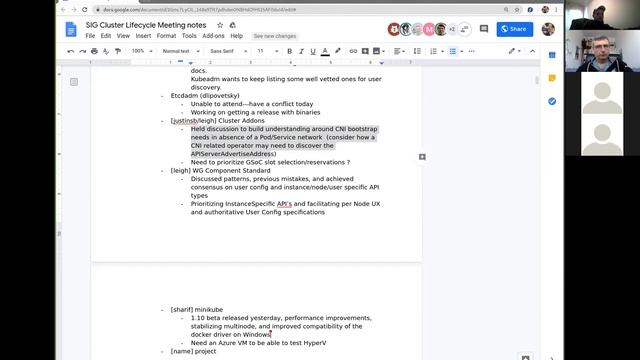Click the misspelled justinsb word

point(185,121)
